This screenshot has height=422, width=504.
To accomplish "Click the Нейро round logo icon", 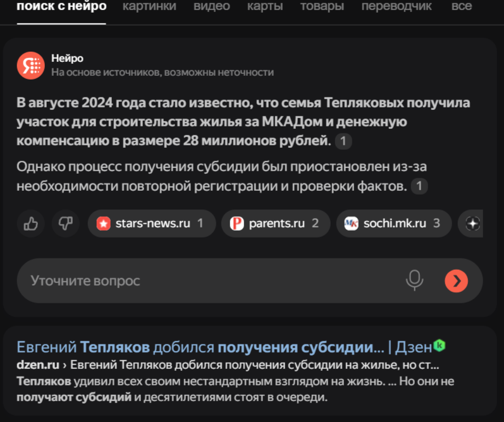I will click(x=31, y=66).
